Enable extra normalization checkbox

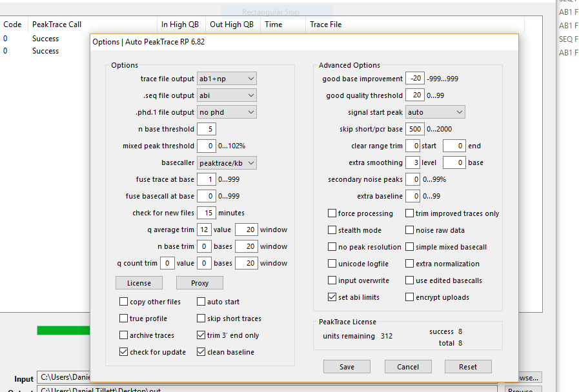tap(409, 264)
